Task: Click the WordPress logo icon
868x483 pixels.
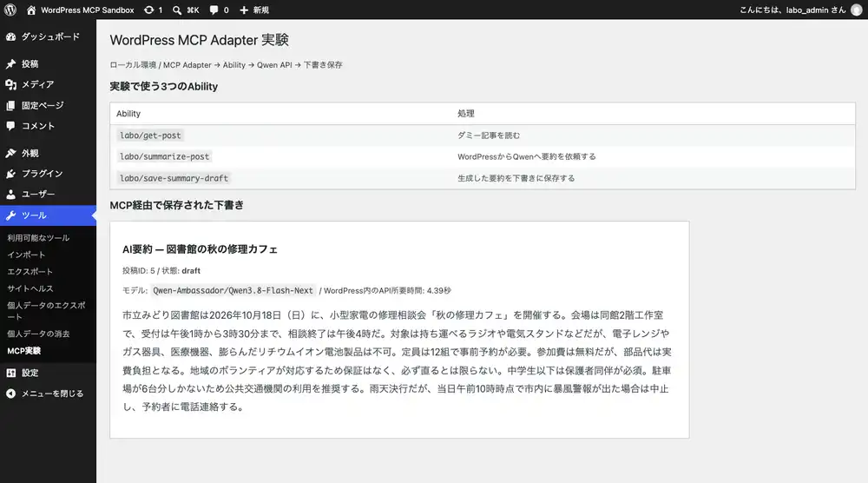Action: point(10,10)
